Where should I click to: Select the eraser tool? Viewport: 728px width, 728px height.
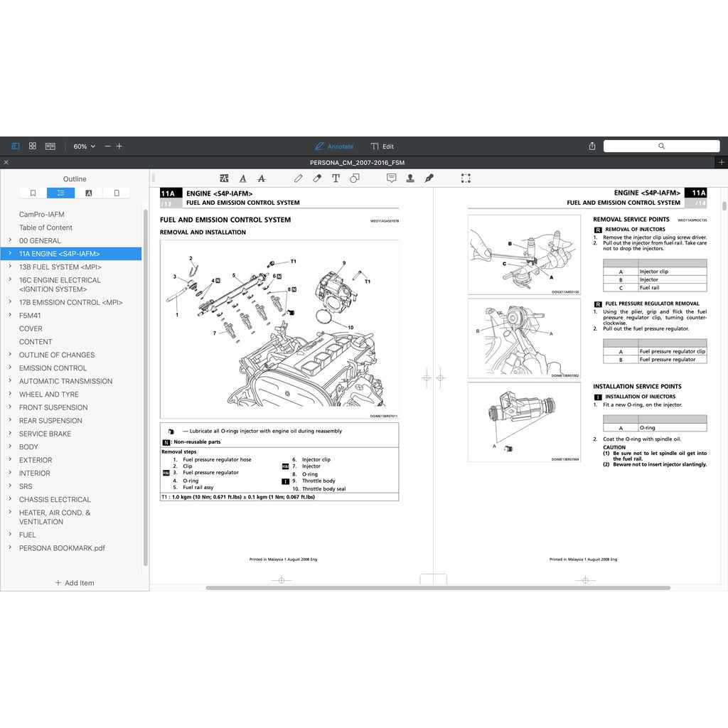[317, 178]
